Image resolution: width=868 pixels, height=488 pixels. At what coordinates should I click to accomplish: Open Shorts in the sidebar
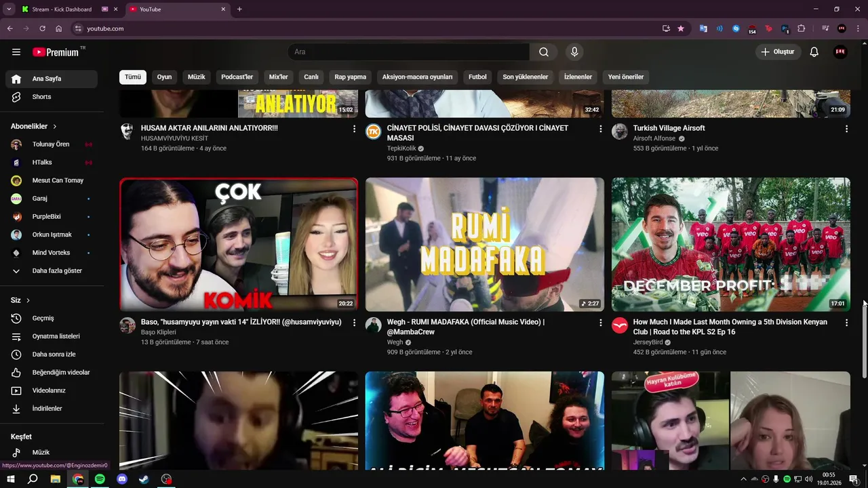(52, 97)
